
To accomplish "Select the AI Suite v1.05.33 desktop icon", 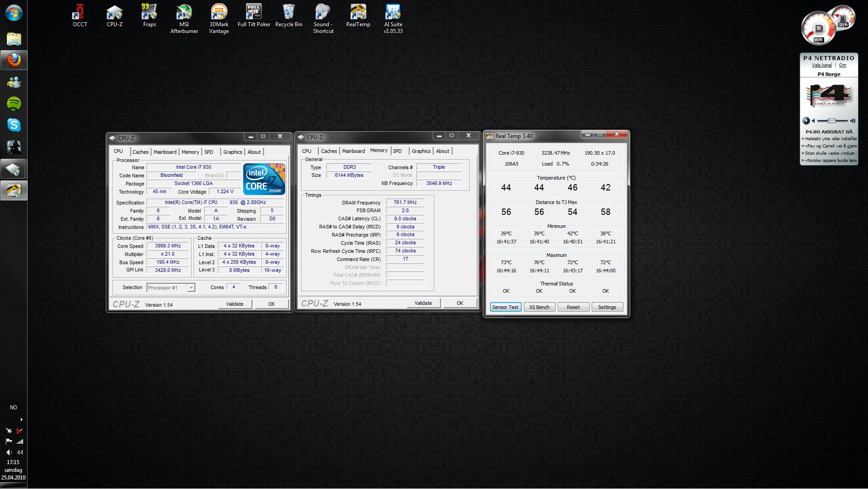I will pyautogui.click(x=393, y=19).
